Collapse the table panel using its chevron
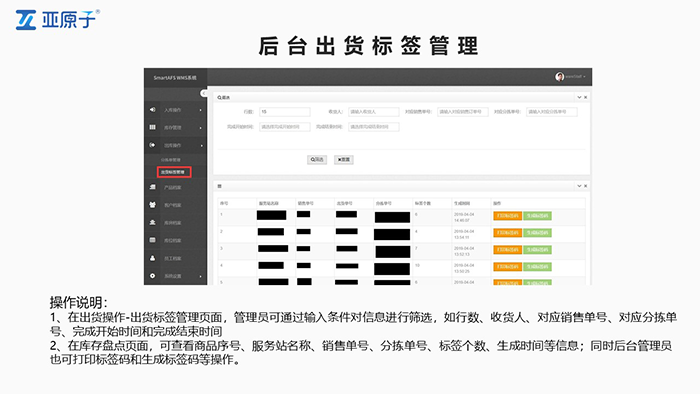Screen dimensions: 700x394 (579, 186)
